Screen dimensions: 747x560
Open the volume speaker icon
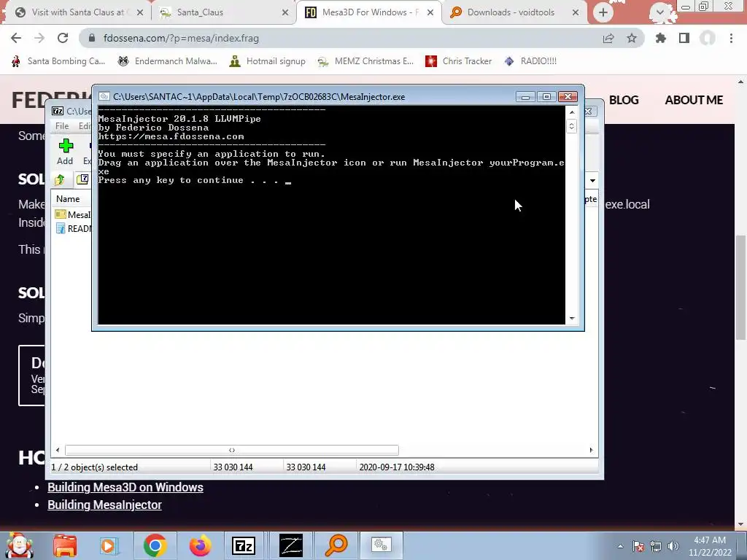[673, 546]
